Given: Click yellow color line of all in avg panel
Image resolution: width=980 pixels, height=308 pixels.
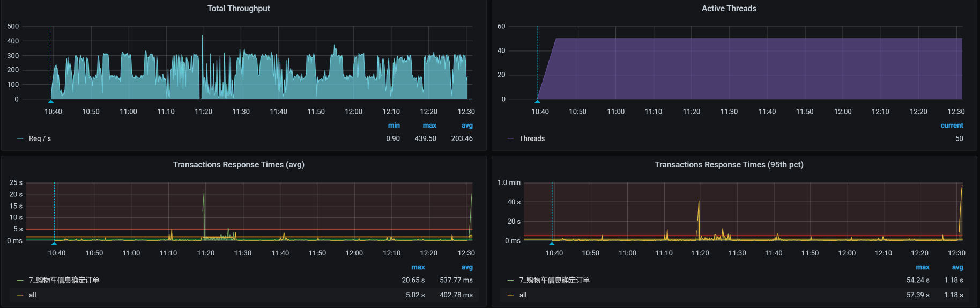Looking at the screenshot, I should tap(20, 295).
